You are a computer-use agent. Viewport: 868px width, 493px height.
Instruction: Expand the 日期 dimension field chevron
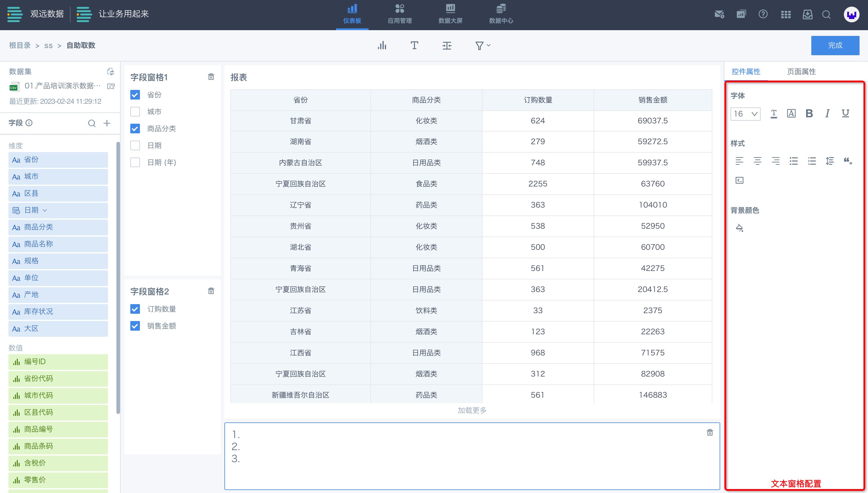[x=45, y=210]
